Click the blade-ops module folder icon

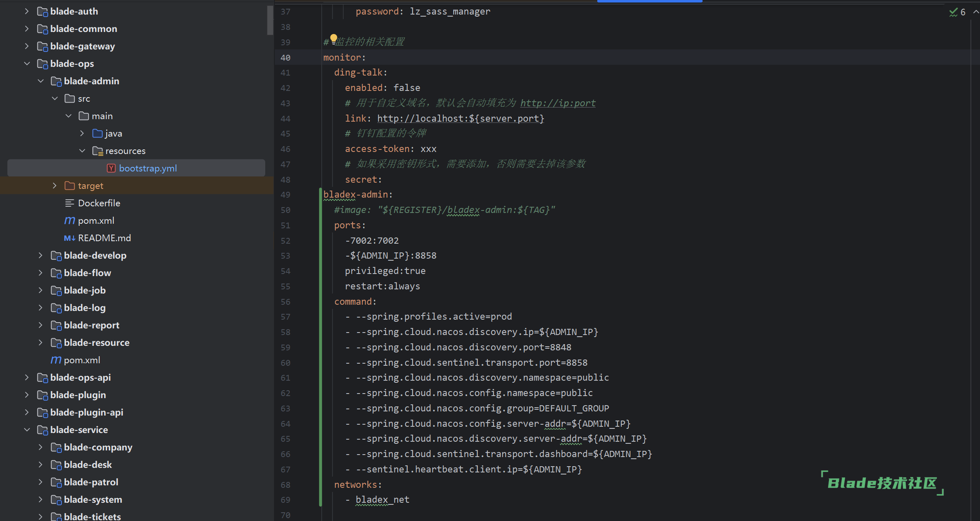pos(42,64)
